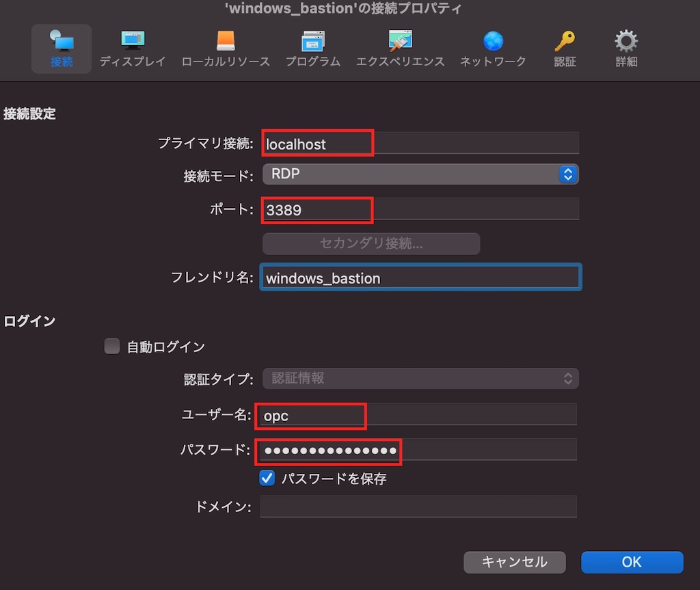The height and width of the screenshot is (590, 700).
Task: Open the 認証タイプ dropdown
Action: point(420,378)
